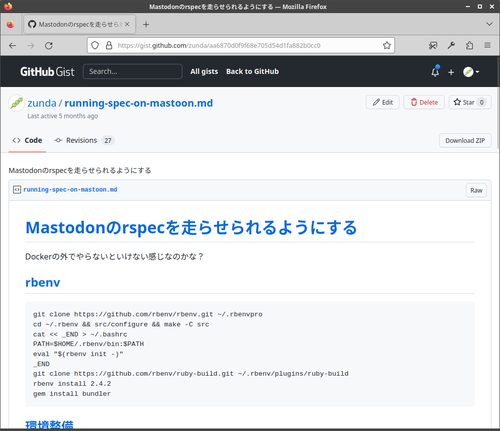This screenshot has height=431, width=500.
Task: Open the tracking protection shield icon
Action: (x=95, y=45)
